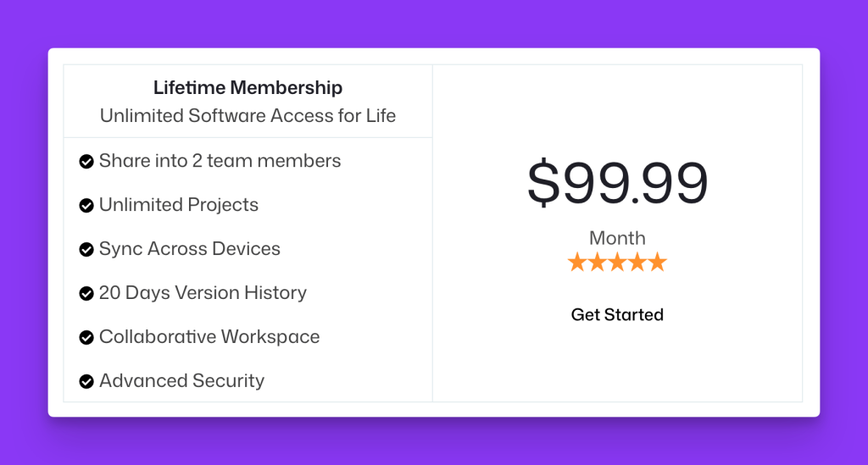
Task: Select the Advanced Security feature text
Action: coord(181,380)
